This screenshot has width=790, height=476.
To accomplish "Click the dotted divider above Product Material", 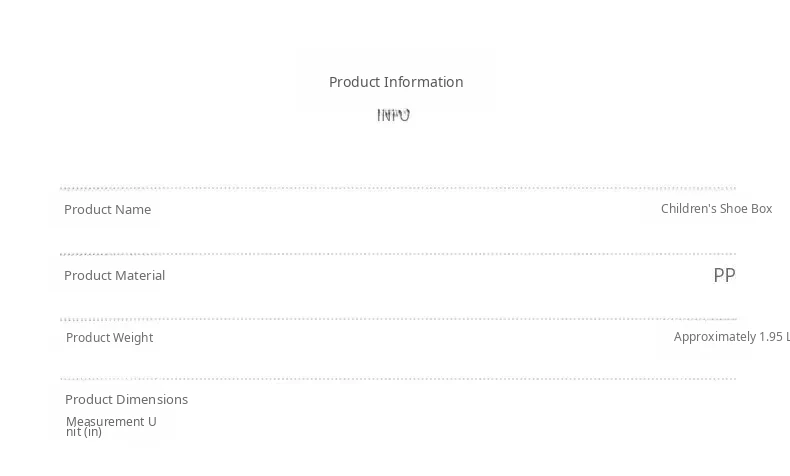I will pos(398,254).
